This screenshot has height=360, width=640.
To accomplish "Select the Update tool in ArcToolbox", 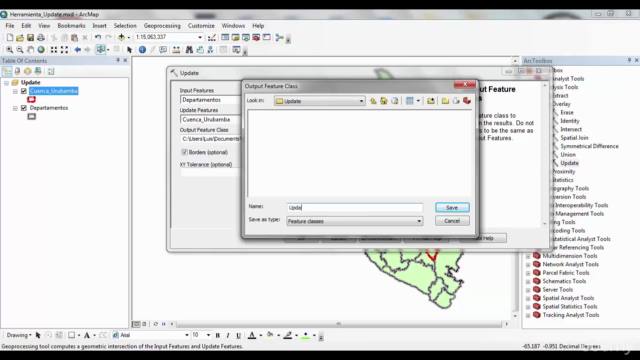I will tap(569, 163).
